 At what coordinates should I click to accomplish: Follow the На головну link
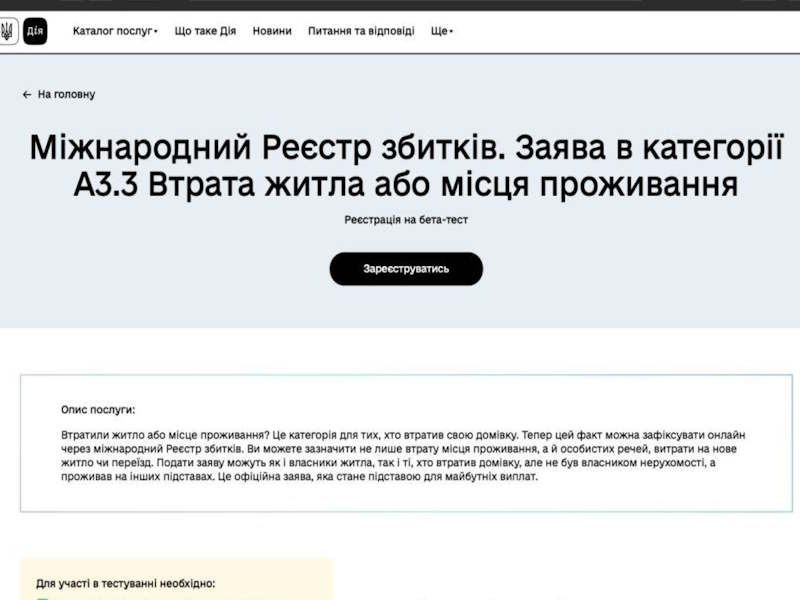(x=66, y=94)
